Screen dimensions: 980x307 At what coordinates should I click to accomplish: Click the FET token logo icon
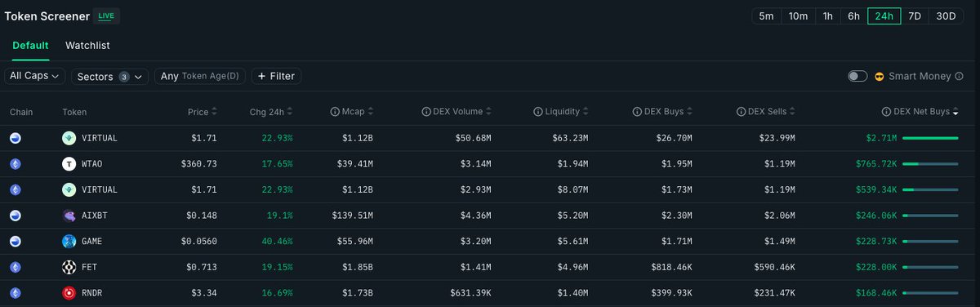[69, 268]
